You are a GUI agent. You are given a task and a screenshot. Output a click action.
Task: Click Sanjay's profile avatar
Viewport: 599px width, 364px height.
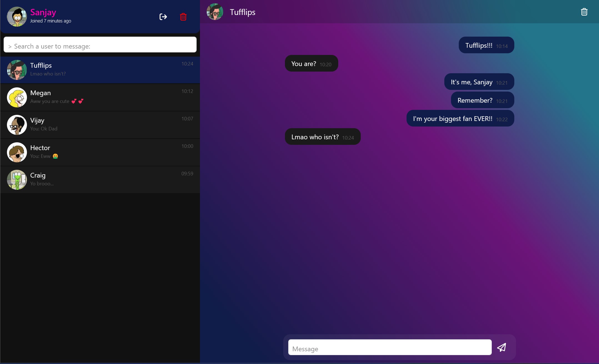pyautogui.click(x=17, y=17)
